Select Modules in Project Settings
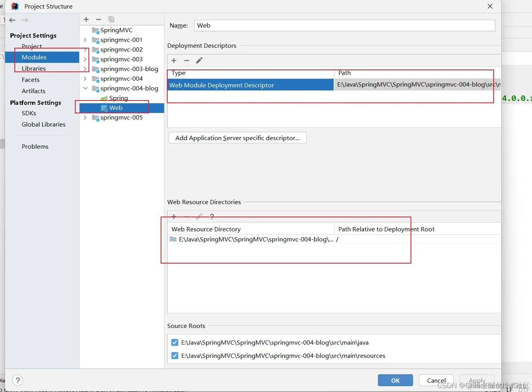 point(34,57)
